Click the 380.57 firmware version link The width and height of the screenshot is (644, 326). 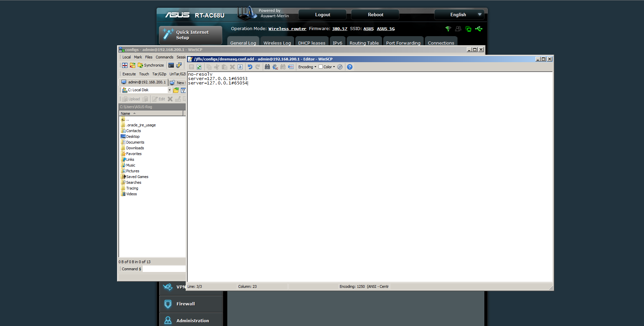click(340, 29)
